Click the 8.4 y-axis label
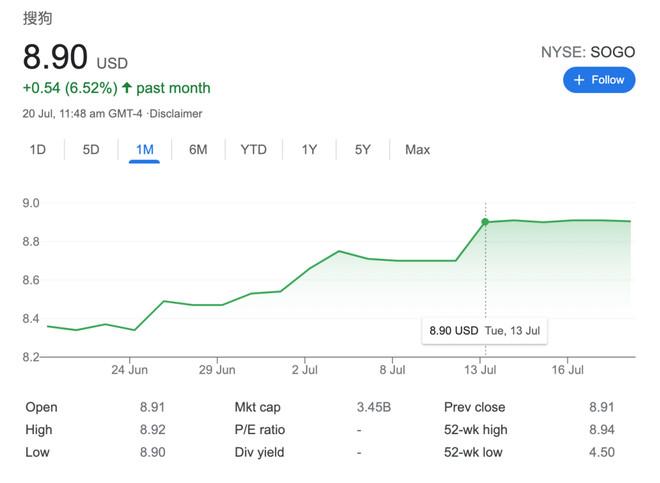This screenshot has width=660, height=483. click(31, 319)
